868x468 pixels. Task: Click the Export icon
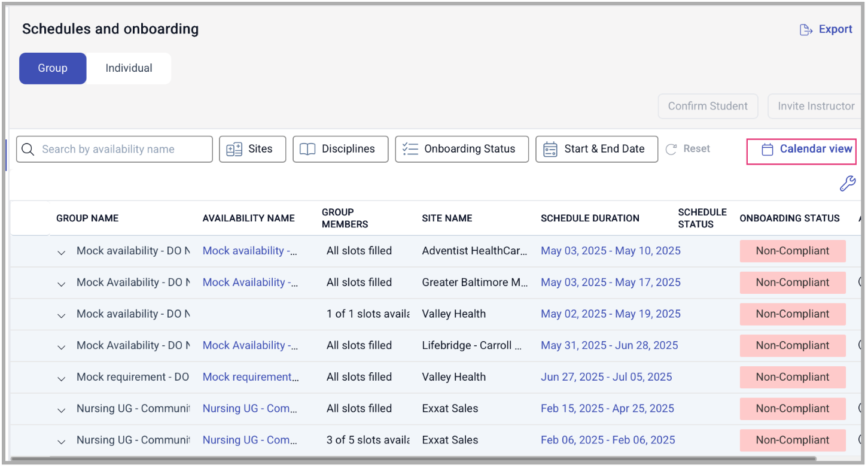coord(806,30)
